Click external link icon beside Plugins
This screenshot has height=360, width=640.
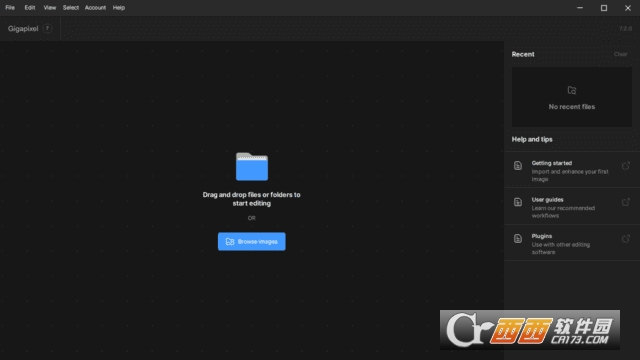coord(625,238)
